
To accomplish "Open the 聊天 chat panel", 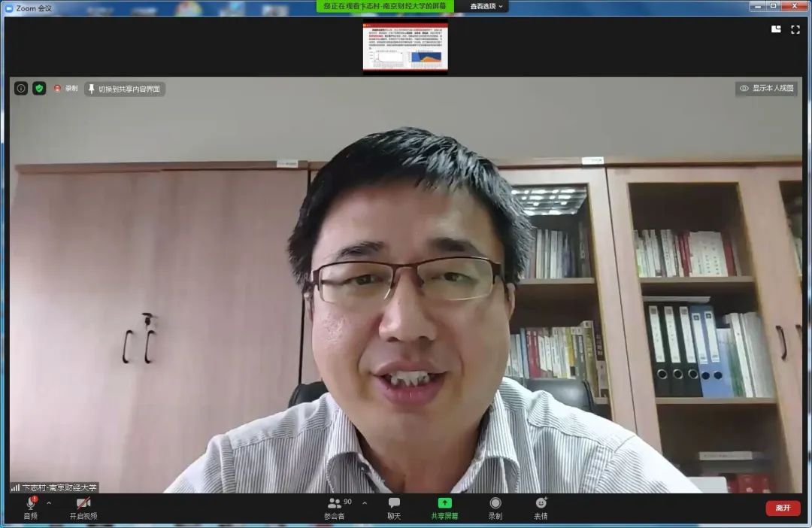I will (x=394, y=508).
